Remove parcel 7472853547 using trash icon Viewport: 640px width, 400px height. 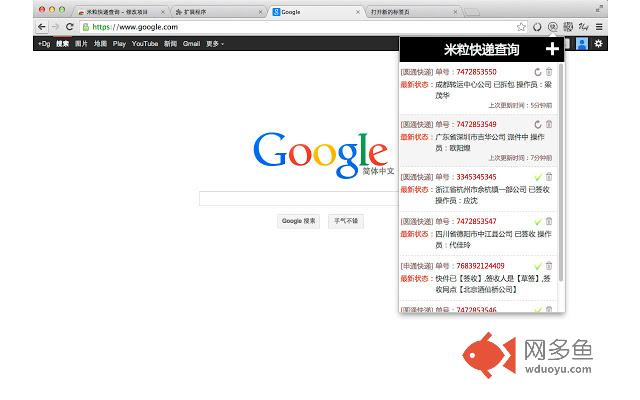point(549,221)
